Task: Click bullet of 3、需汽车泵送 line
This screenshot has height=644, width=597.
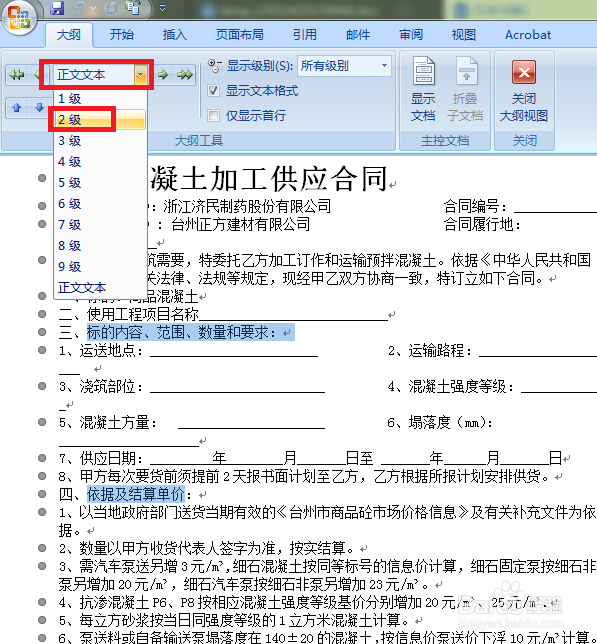Action: coord(42,566)
